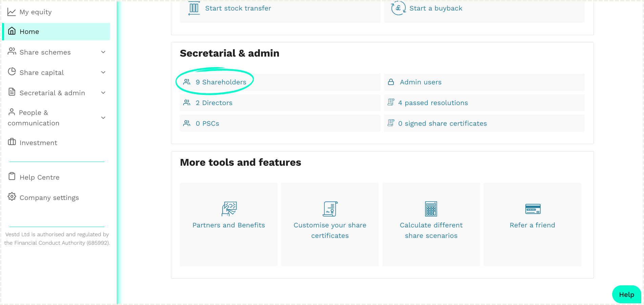Open the green Help button
644x305 pixels.
point(626,294)
